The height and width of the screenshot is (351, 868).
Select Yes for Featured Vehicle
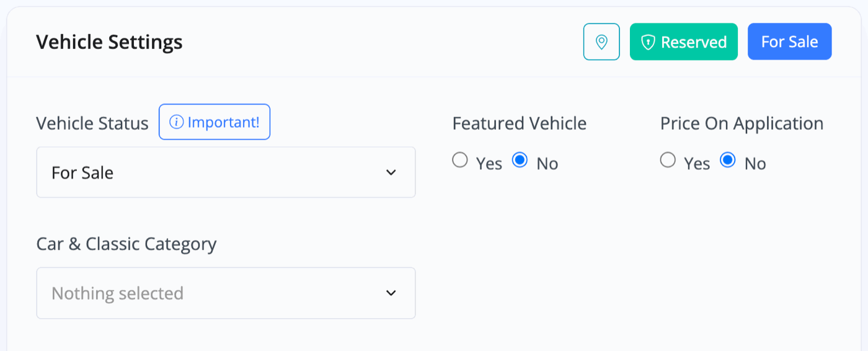click(459, 161)
